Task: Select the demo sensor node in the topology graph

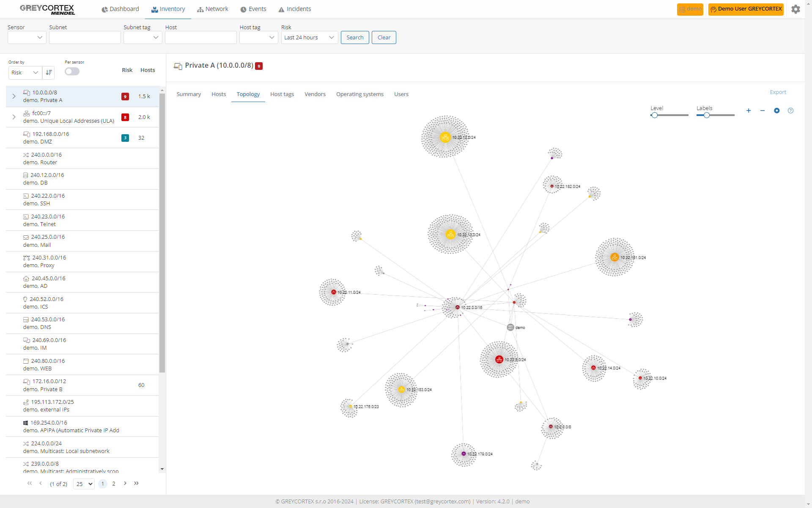Action: [x=509, y=327]
